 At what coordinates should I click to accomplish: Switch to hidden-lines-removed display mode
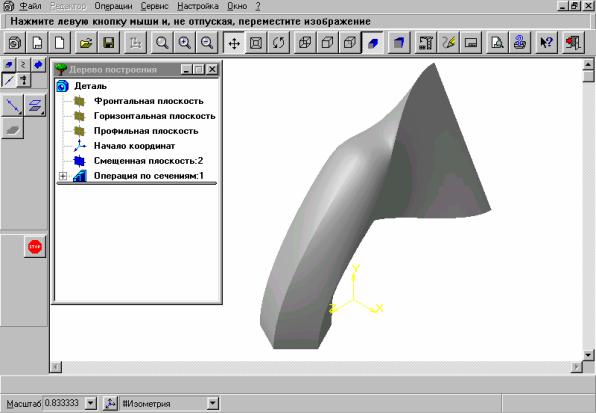coord(328,43)
